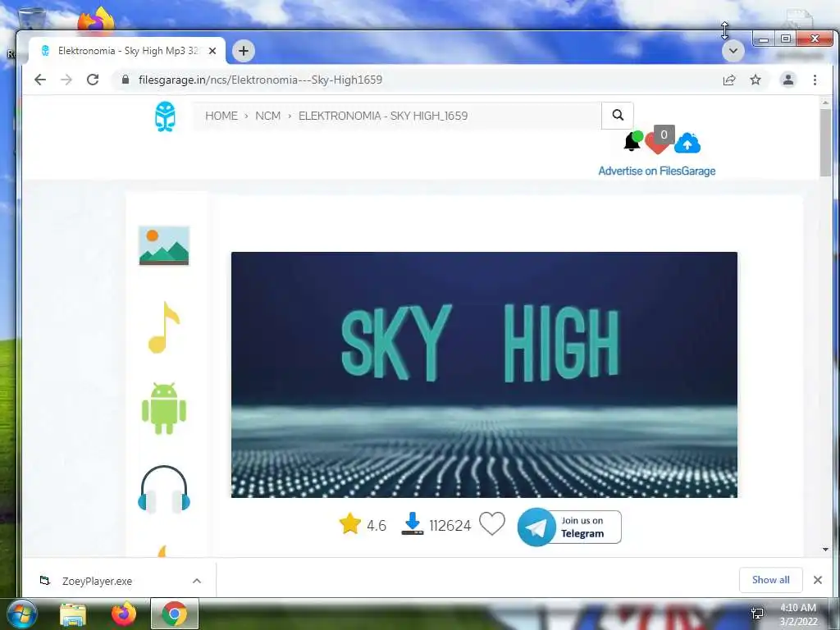Click the share page icon in address bar
The height and width of the screenshot is (630, 840).
729,80
